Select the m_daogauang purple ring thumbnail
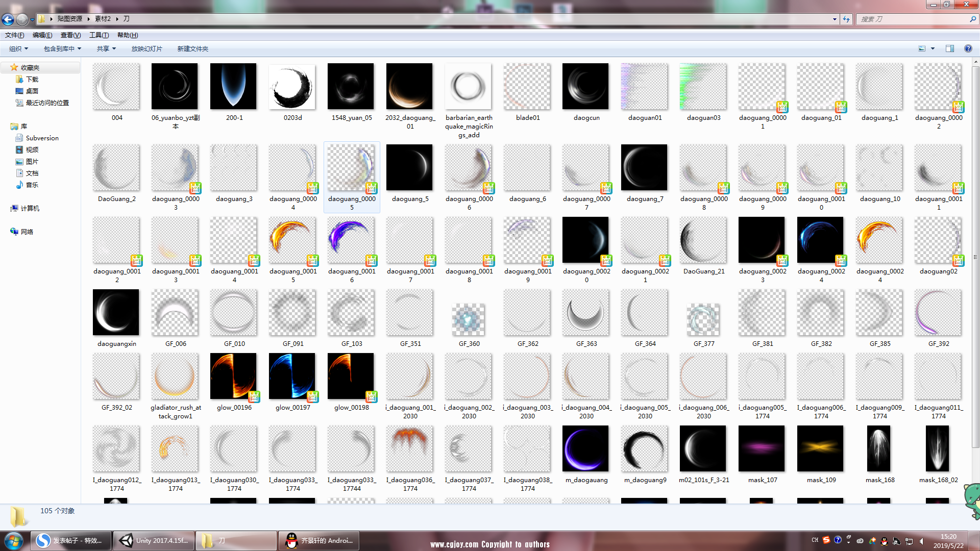This screenshot has height=551, width=980. [x=586, y=448]
